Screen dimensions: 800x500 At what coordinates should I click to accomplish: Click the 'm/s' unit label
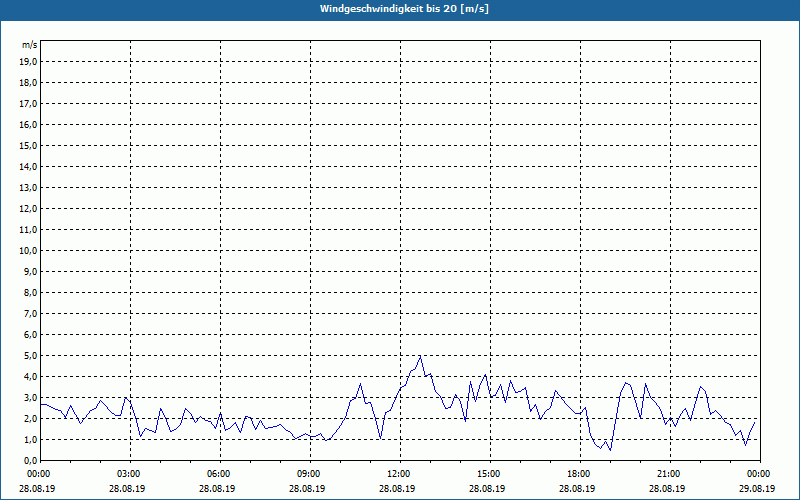30,45
